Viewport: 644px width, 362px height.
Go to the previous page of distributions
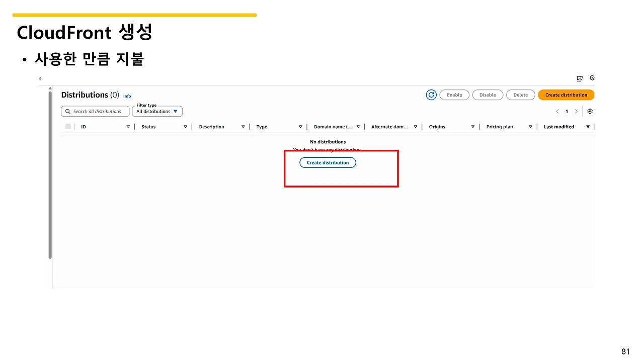point(557,112)
